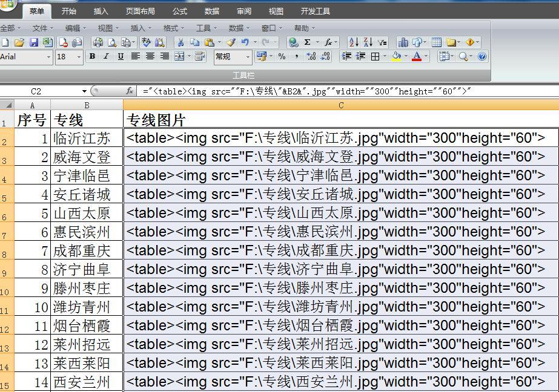Toggle Italic formatting
Screen dimensions: 559x392
pos(106,56)
